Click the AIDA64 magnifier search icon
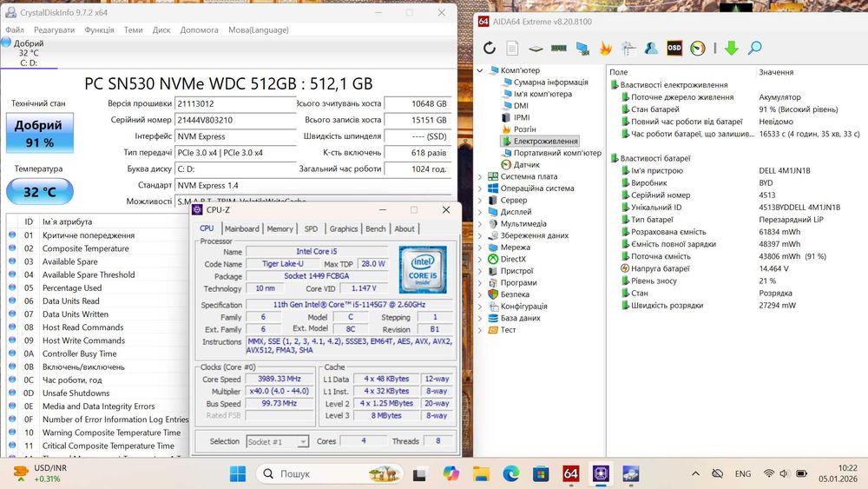Viewport: 868px width, 489px height. click(x=754, y=48)
